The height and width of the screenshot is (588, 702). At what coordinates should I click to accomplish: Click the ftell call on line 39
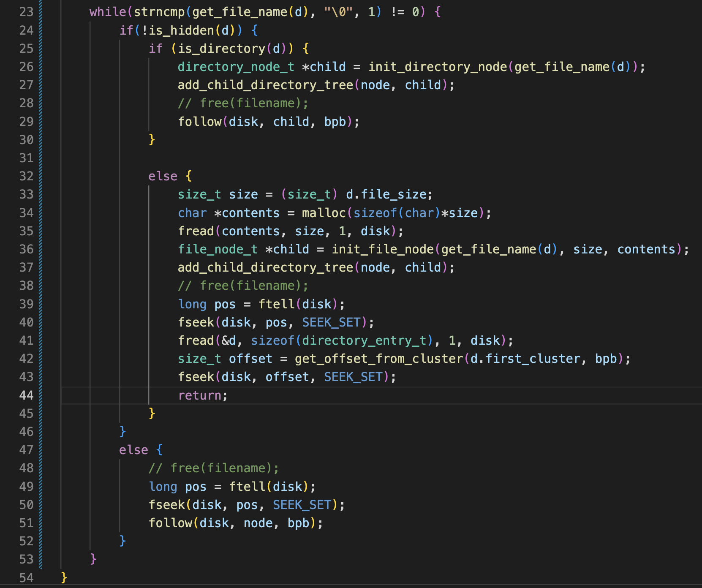(277, 304)
